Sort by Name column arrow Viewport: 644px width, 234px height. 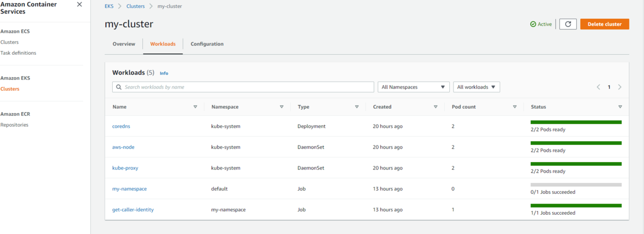[195, 107]
